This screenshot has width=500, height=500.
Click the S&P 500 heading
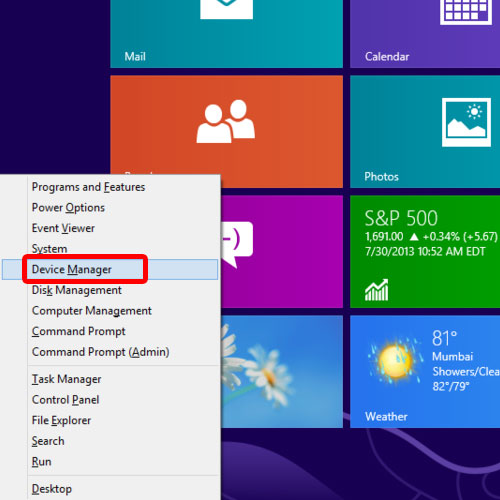[x=401, y=218]
